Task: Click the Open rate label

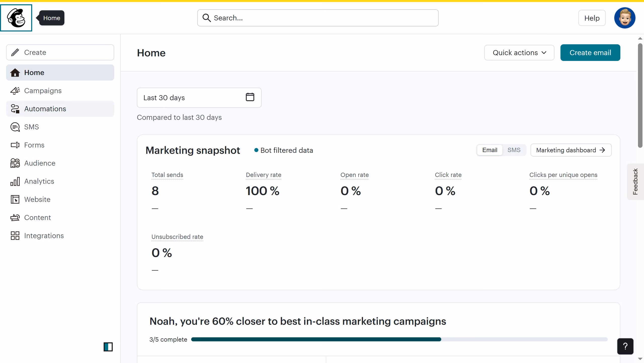Action: tap(354, 175)
